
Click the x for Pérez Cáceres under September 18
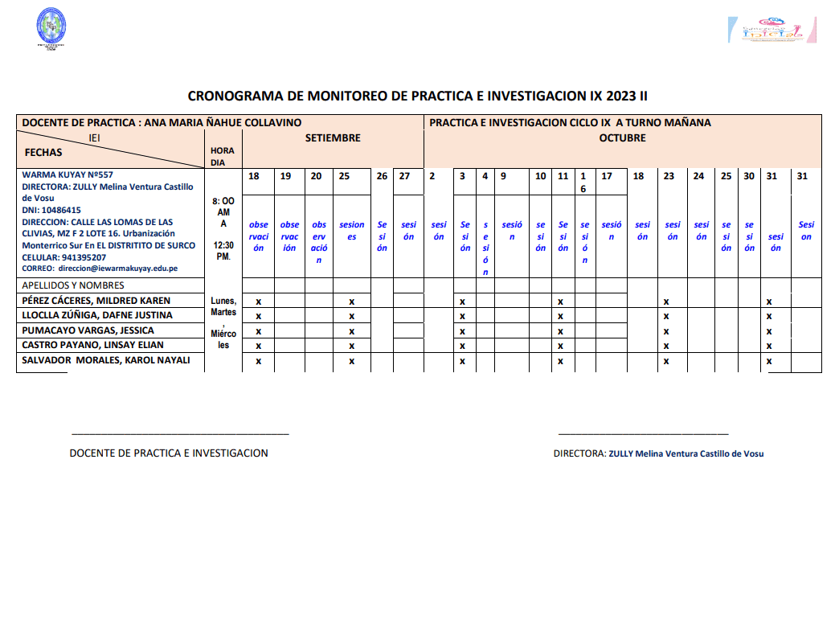click(258, 301)
